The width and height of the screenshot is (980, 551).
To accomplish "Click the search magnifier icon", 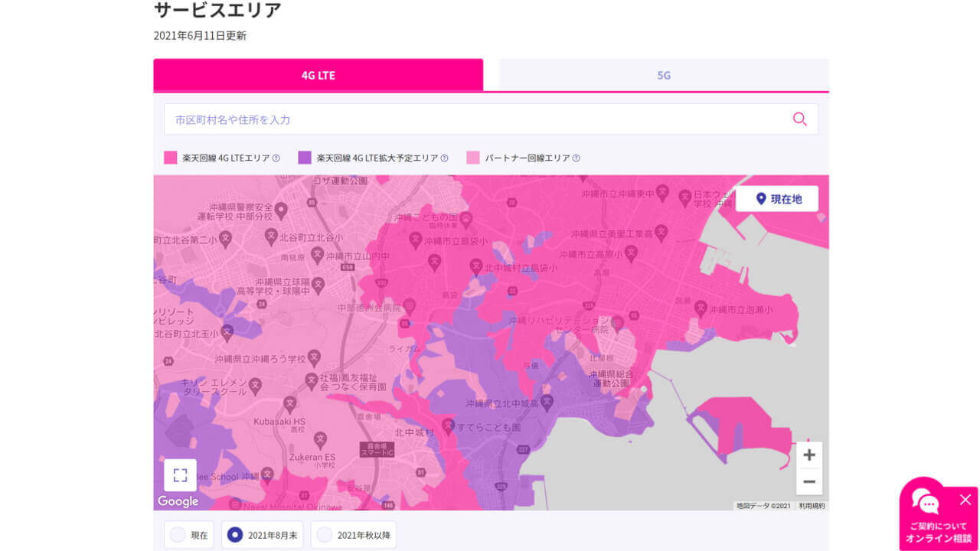I will click(799, 119).
